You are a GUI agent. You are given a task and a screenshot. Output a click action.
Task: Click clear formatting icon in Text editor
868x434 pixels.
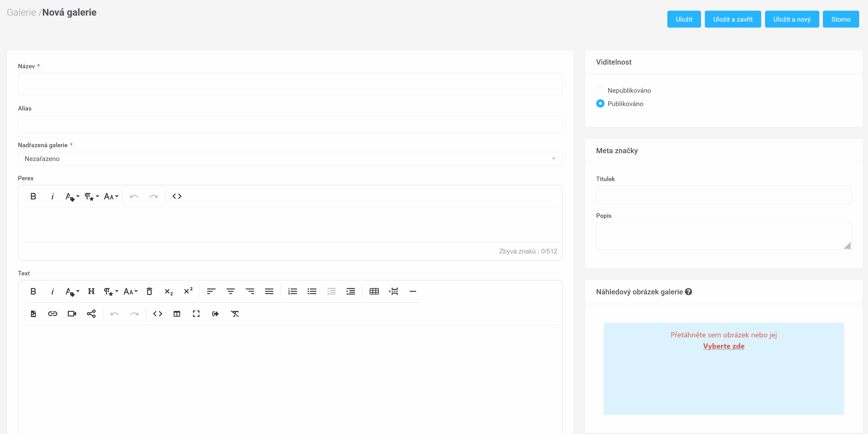[235, 314]
